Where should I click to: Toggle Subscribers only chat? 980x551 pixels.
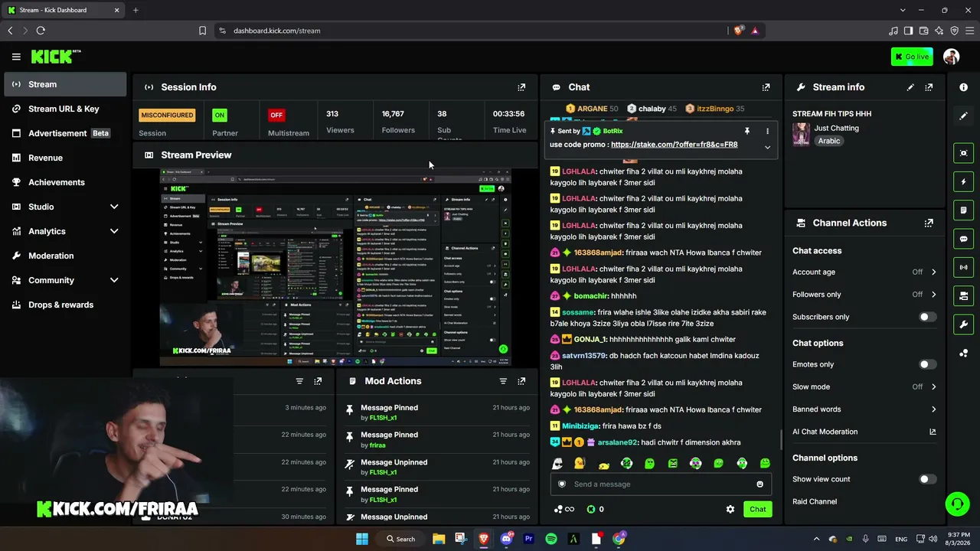point(927,317)
